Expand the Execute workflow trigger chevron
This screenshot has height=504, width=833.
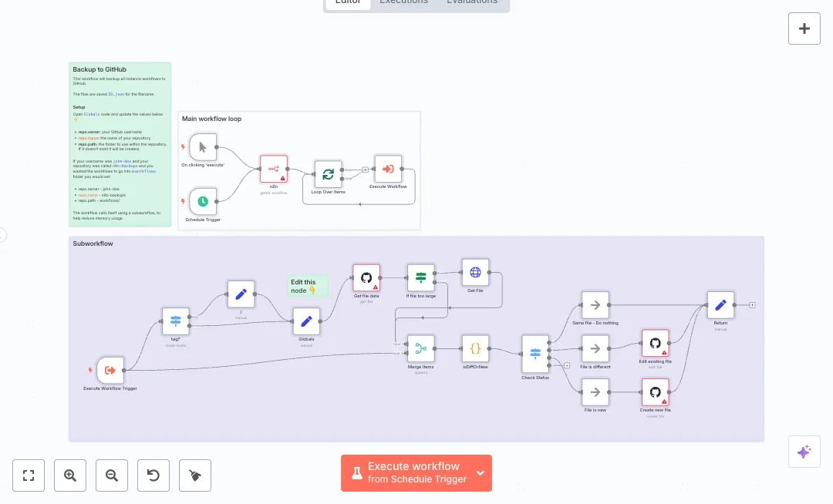pos(479,473)
